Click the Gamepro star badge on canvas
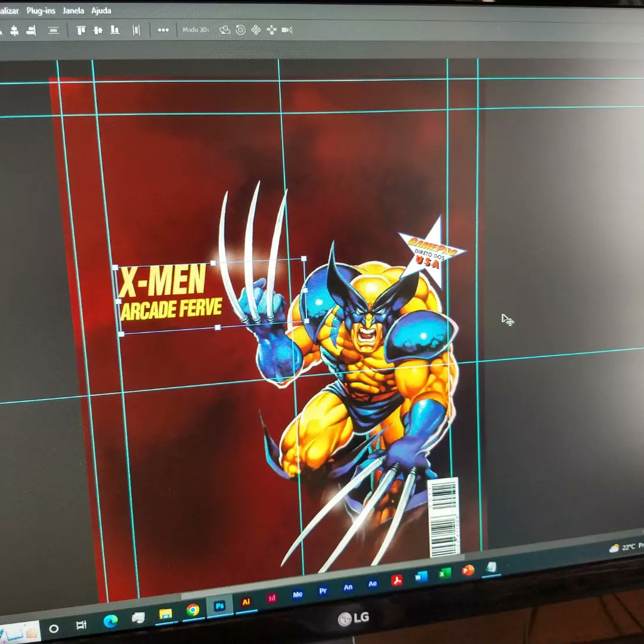Image resolution: width=644 pixels, height=644 pixels. tap(432, 252)
